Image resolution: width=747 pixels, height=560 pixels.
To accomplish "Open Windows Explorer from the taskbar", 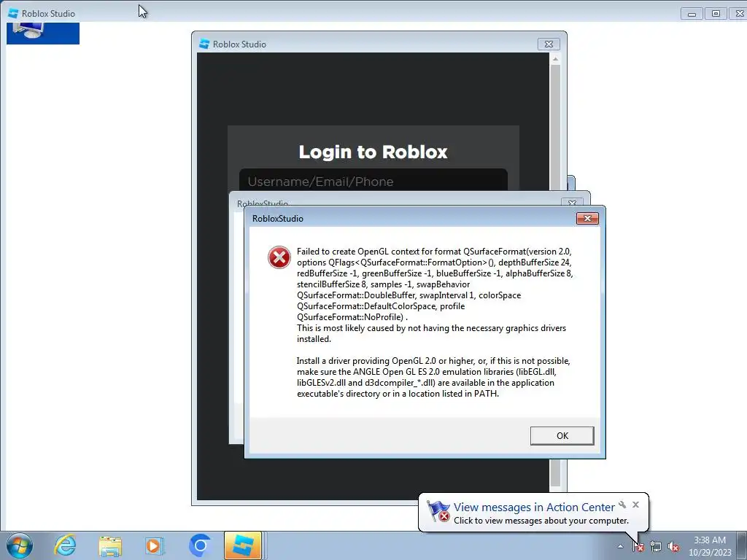I will click(110, 545).
